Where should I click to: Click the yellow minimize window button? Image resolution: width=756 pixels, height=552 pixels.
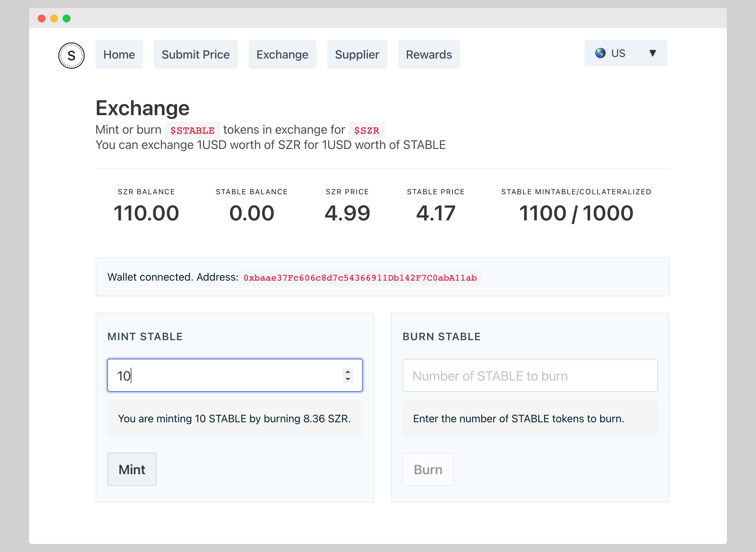coord(54,19)
